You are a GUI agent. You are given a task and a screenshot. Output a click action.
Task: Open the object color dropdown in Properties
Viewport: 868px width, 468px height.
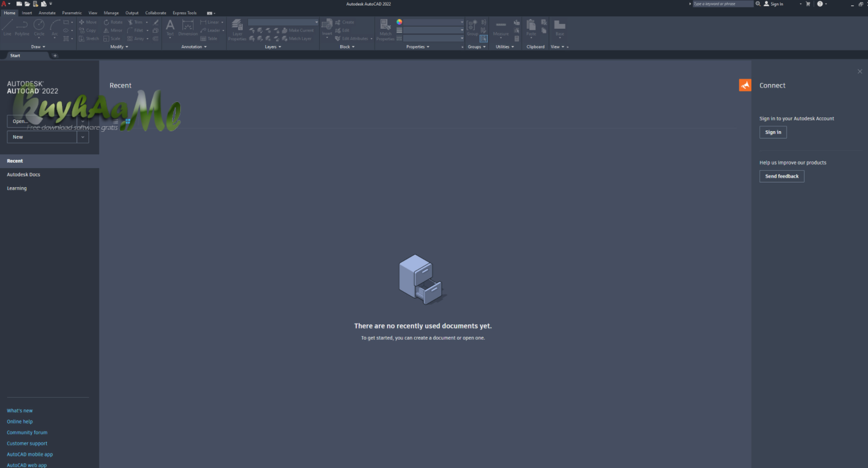[x=434, y=22]
